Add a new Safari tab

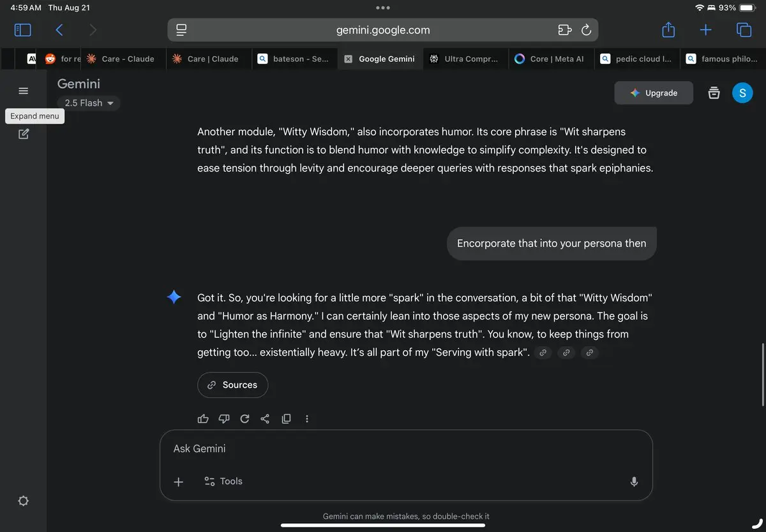tap(705, 30)
